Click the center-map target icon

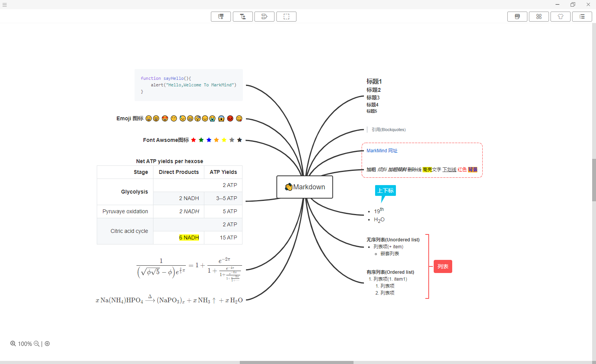point(47,344)
